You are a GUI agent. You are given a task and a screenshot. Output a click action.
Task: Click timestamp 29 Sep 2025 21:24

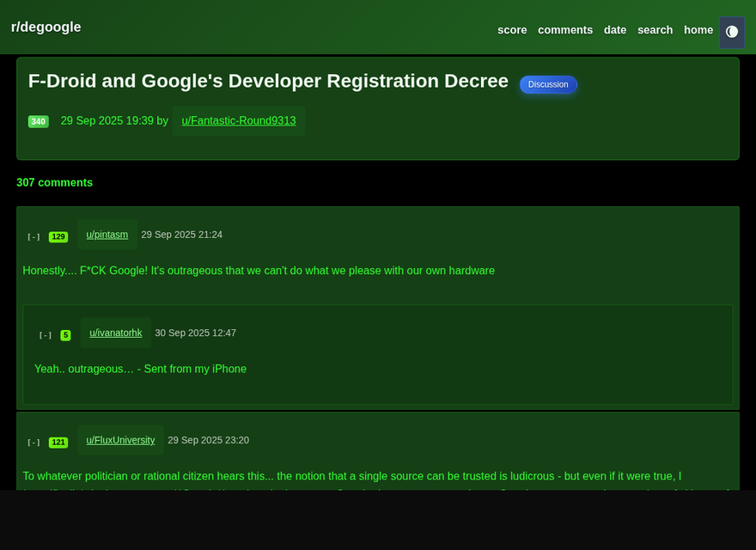tap(182, 235)
